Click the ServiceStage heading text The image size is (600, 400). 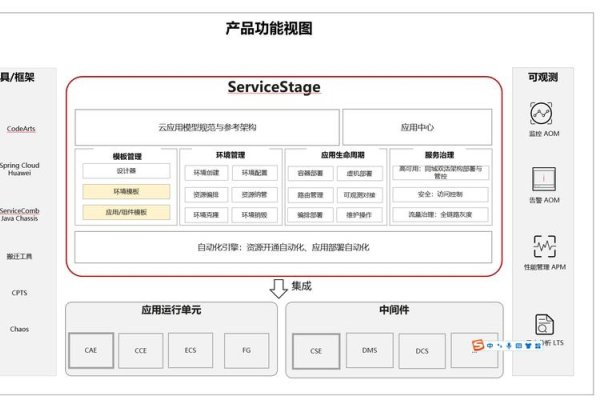[274, 87]
